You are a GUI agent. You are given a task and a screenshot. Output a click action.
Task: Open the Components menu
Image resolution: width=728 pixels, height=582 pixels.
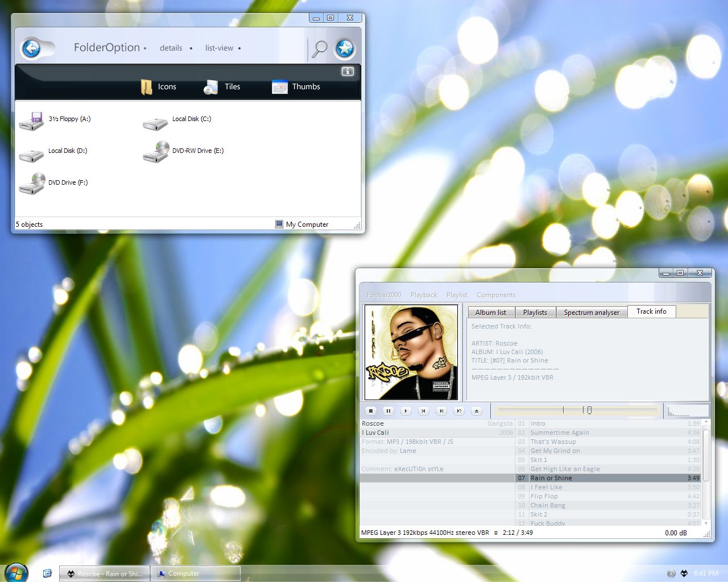(496, 295)
